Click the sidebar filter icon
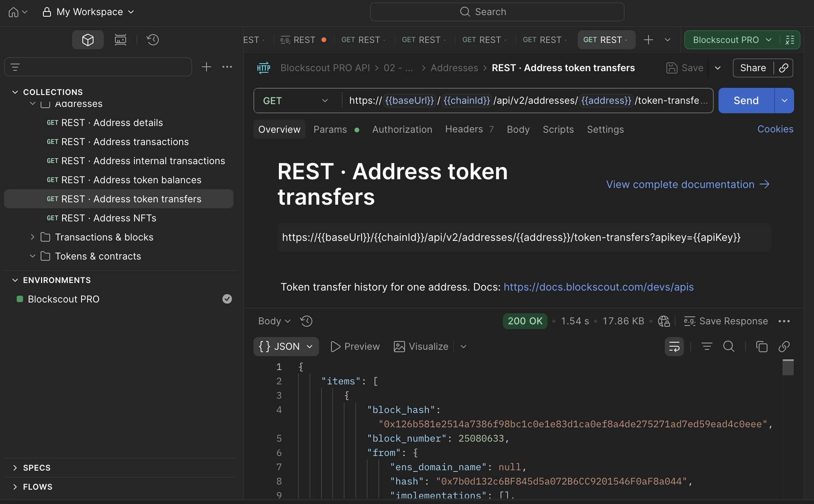The width and height of the screenshot is (814, 504). pyautogui.click(x=15, y=67)
